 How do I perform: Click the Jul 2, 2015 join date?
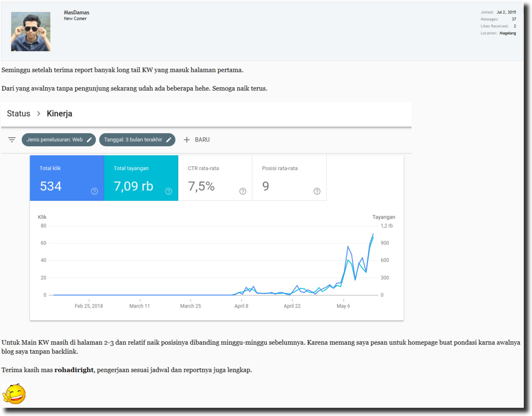(x=506, y=12)
